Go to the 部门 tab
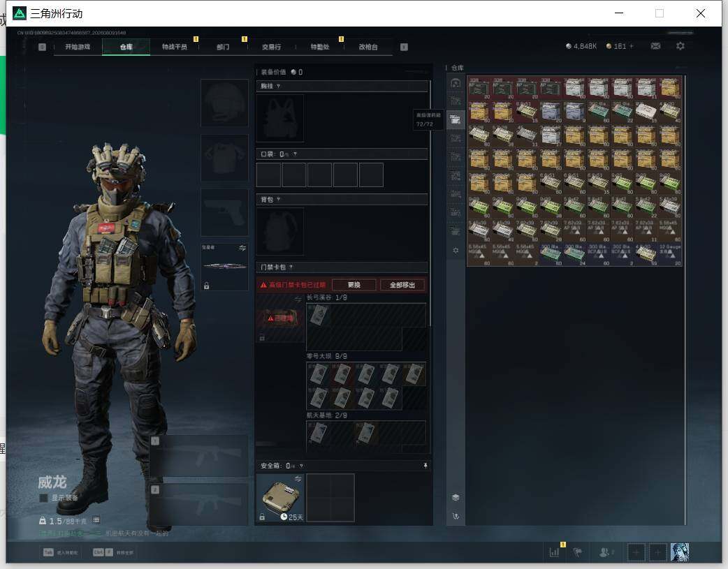 click(x=223, y=47)
